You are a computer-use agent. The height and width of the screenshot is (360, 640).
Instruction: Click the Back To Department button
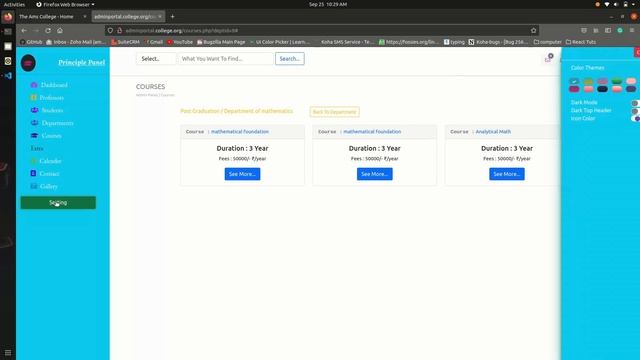coord(334,112)
